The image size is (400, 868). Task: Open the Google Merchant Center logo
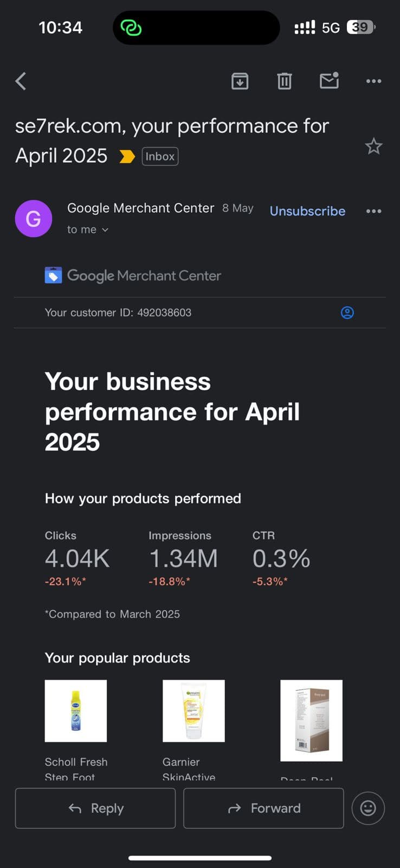click(133, 276)
